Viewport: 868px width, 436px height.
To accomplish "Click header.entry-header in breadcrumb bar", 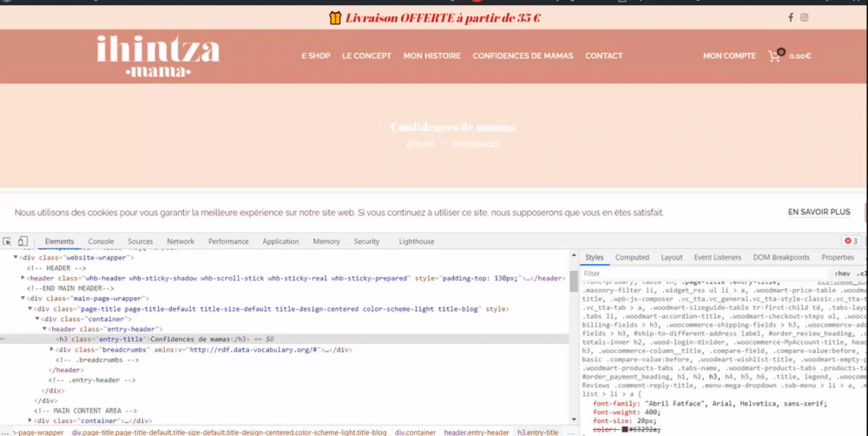I will pyautogui.click(x=476, y=433).
